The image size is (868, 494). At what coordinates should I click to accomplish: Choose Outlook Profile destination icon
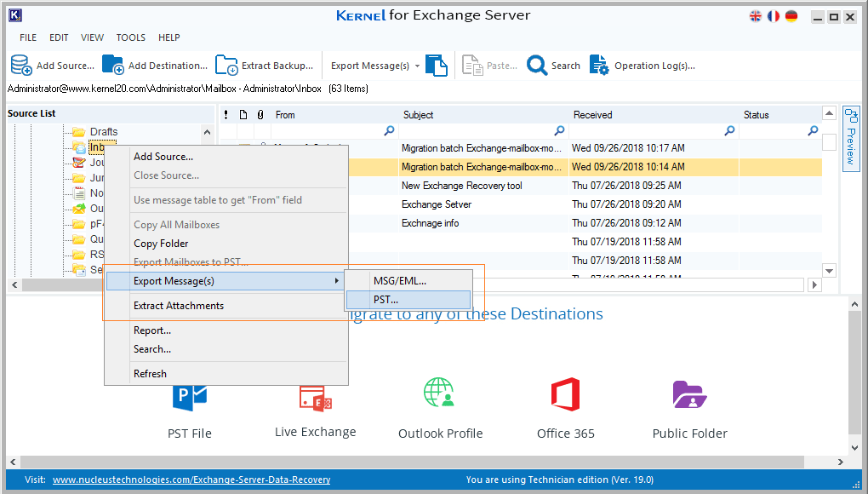coord(440,393)
